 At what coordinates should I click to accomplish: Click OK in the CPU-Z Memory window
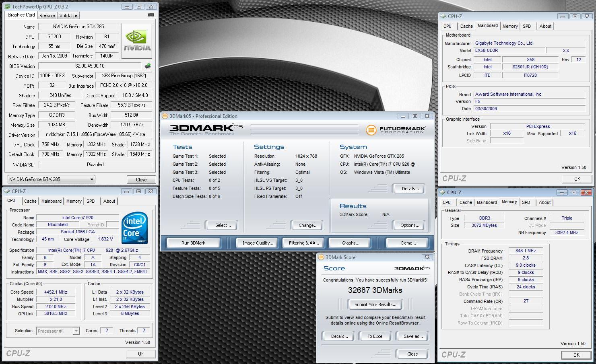[576, 355]
